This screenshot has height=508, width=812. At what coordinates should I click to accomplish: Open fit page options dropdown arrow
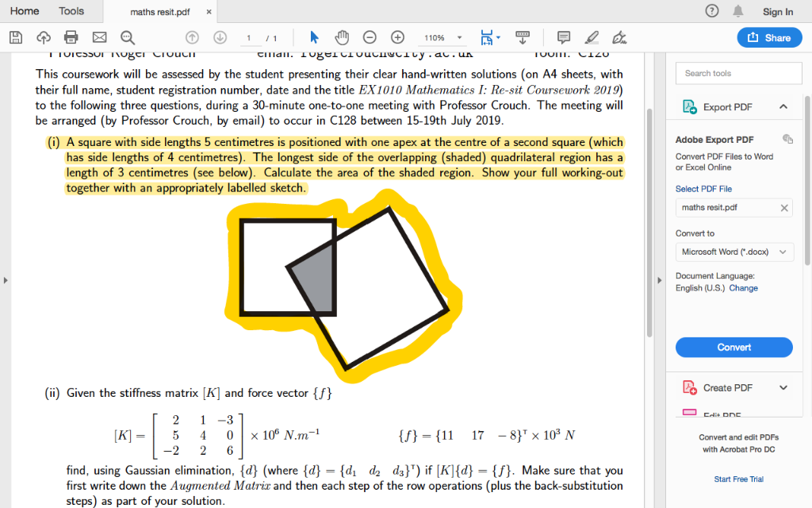[498, 37]
